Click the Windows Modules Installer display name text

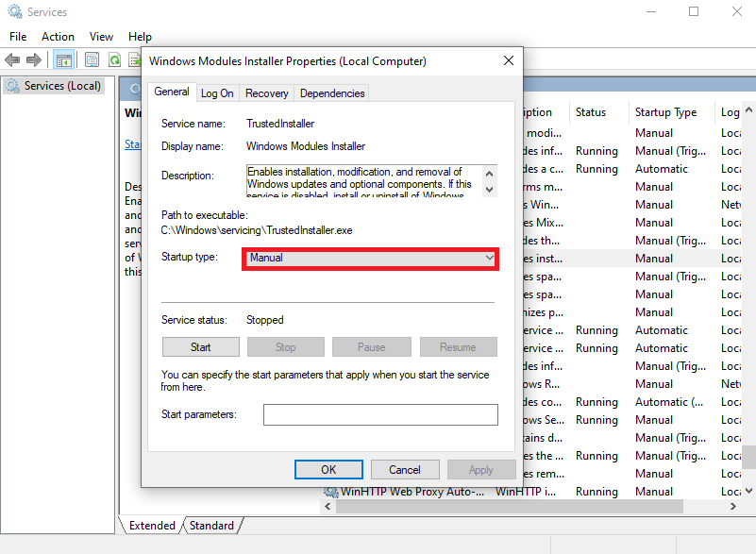[306, 146]
